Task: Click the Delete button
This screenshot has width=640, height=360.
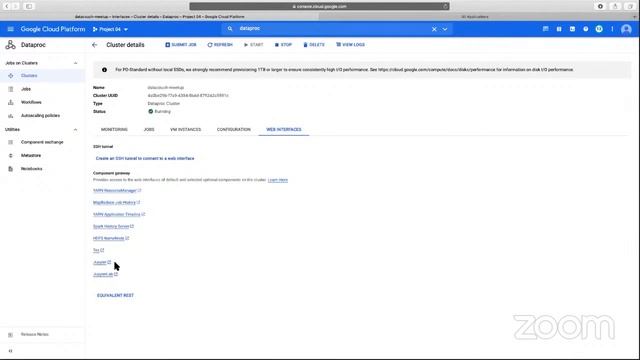Action: (314, 45)
